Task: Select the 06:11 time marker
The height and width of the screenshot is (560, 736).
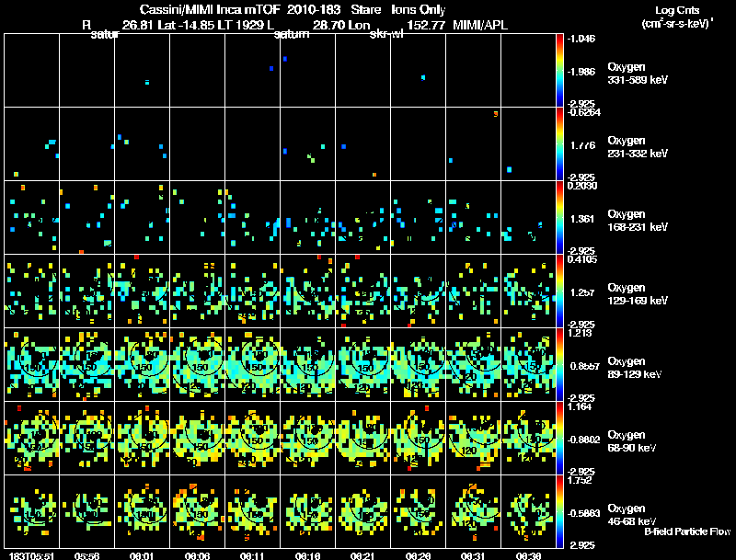Action: pyautogui.click(x=252, y=555)
